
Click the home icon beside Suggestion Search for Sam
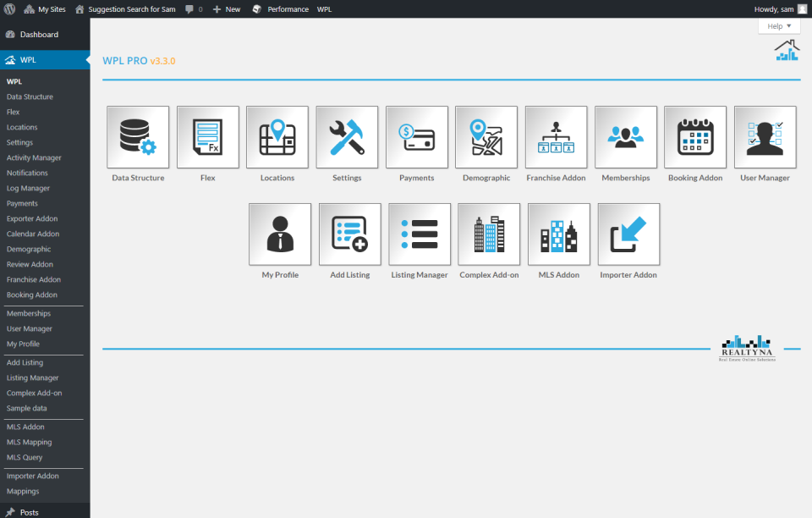80,9
